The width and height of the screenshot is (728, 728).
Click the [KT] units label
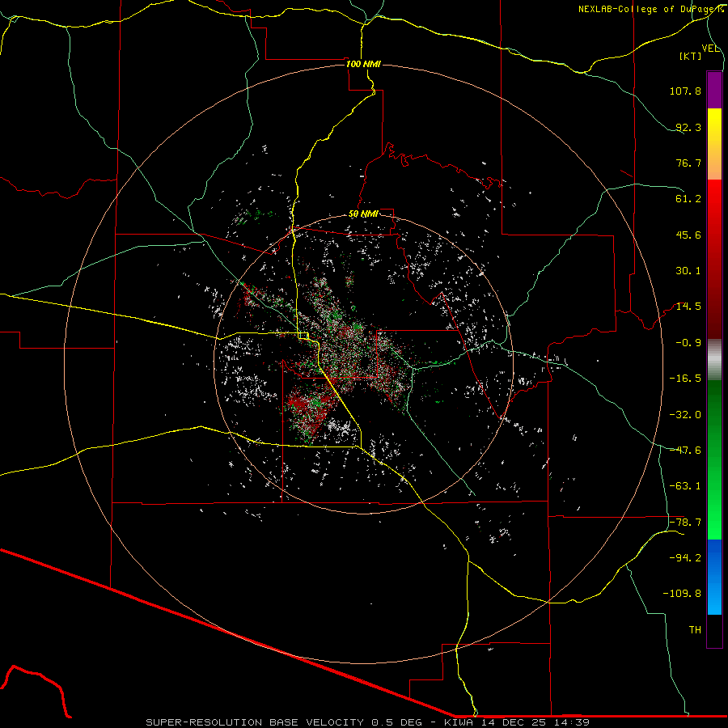point(691,56)
